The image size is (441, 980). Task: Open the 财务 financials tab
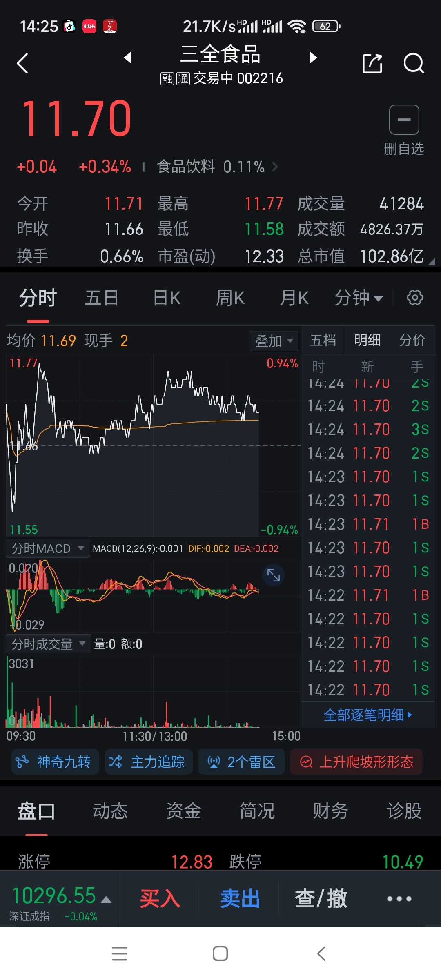click(331, 811)
